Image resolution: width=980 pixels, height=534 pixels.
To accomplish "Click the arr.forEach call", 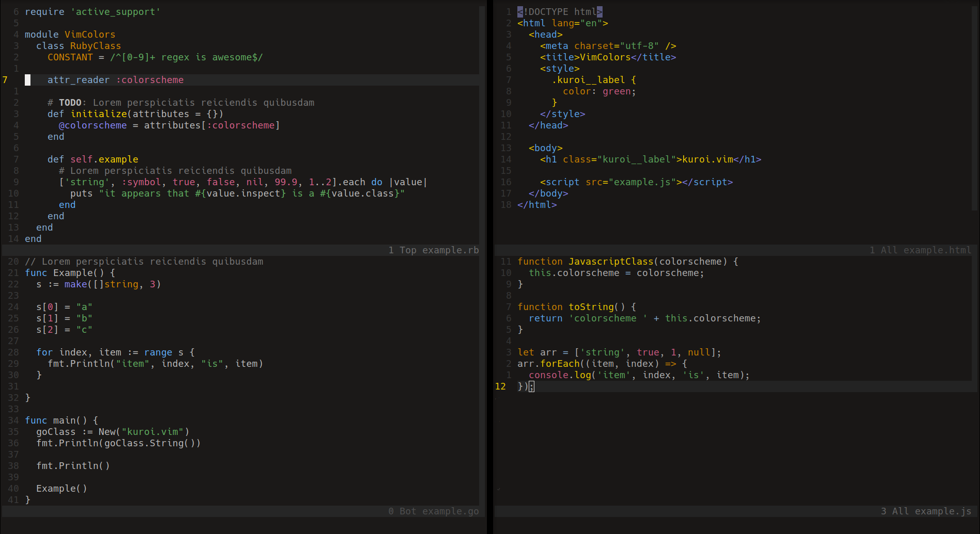I will click(548, 364).
